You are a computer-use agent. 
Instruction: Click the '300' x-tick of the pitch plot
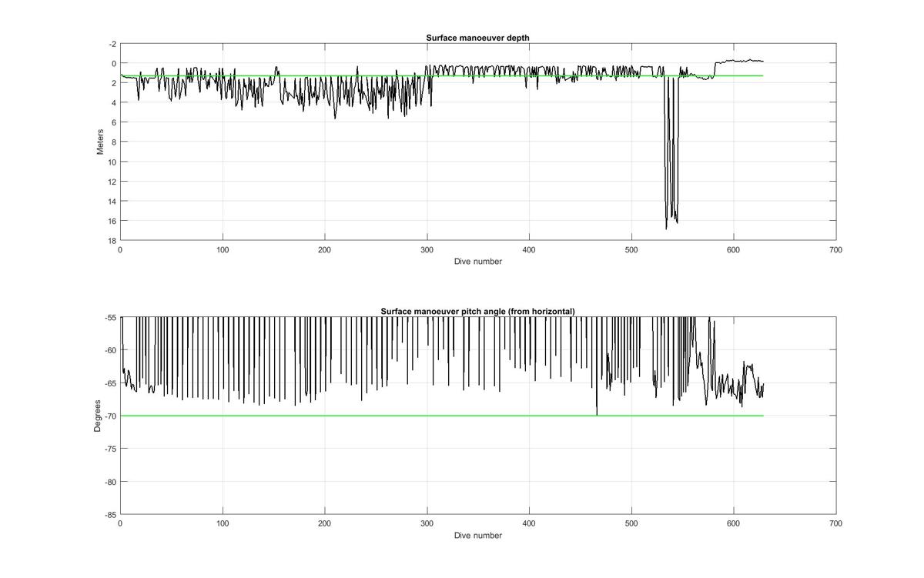point(427,523)
